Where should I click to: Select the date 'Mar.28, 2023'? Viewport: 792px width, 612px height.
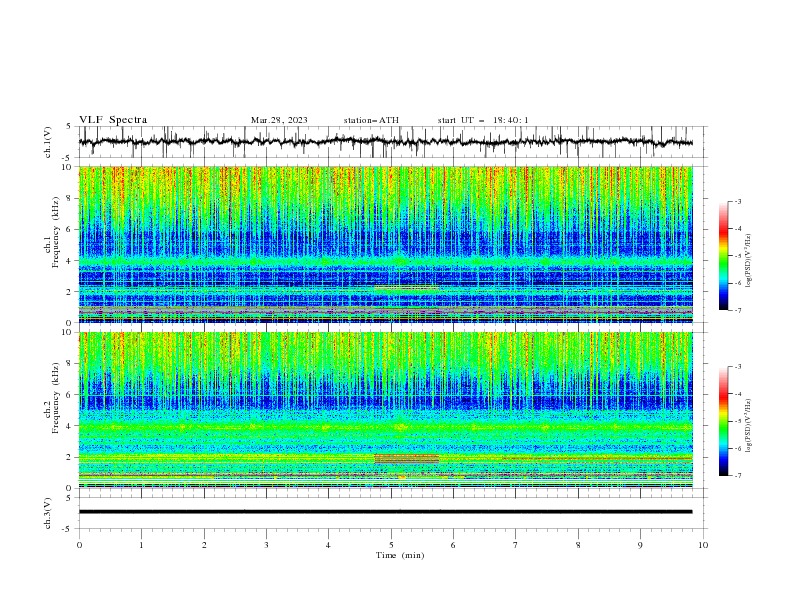279,120
